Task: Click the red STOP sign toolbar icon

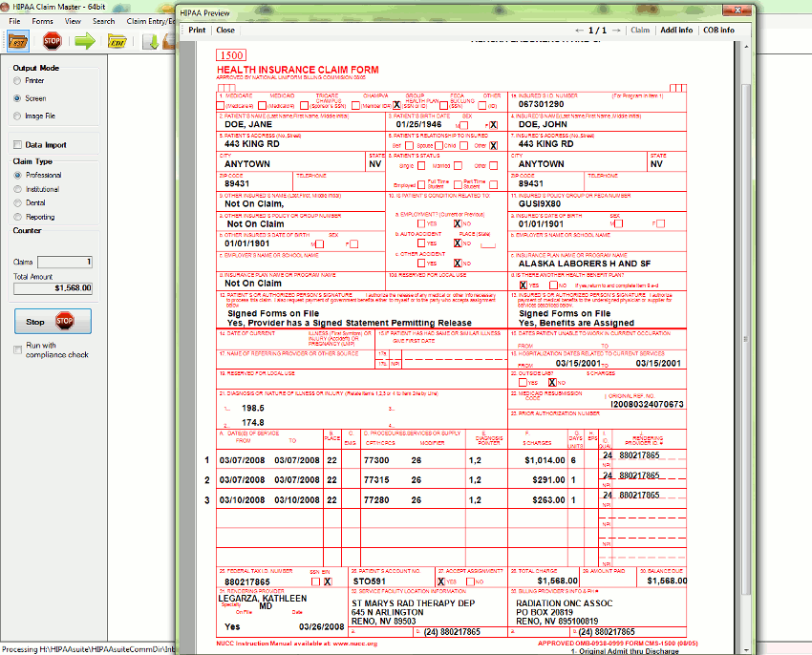Action: pyautogui.click(x=53, y=41)
